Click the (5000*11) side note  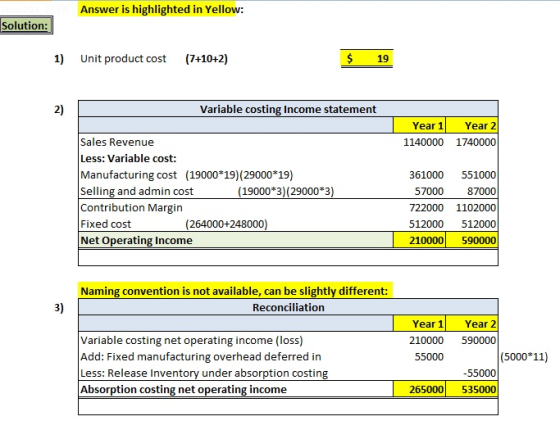(524, 357)
